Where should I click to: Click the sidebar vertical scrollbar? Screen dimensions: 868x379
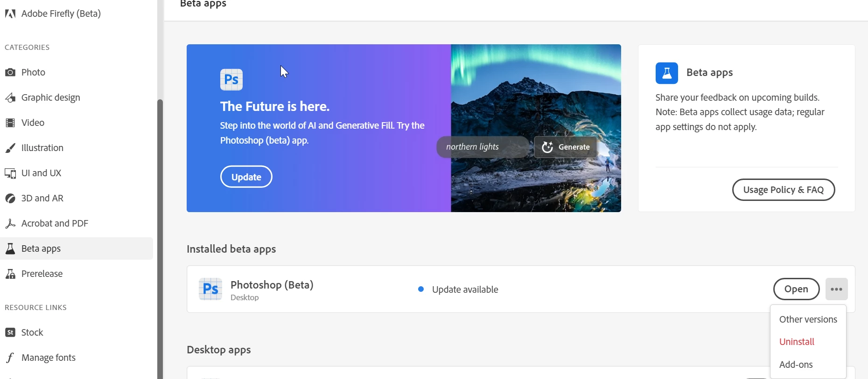pos(160,239)
